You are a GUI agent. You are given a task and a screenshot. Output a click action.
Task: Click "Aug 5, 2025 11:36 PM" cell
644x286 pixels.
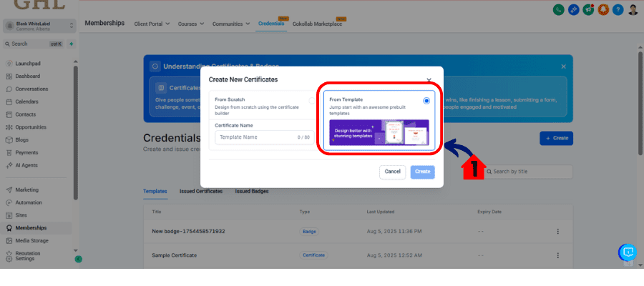click(394, 232)
